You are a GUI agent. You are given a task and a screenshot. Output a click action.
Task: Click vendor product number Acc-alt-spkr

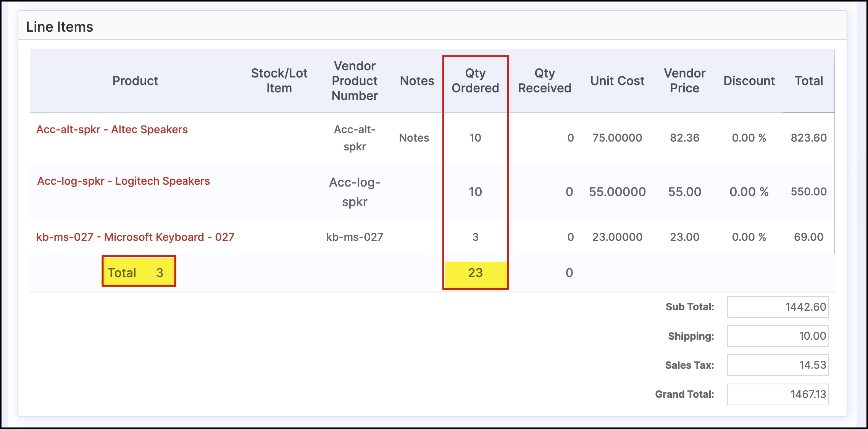[355, 138]
